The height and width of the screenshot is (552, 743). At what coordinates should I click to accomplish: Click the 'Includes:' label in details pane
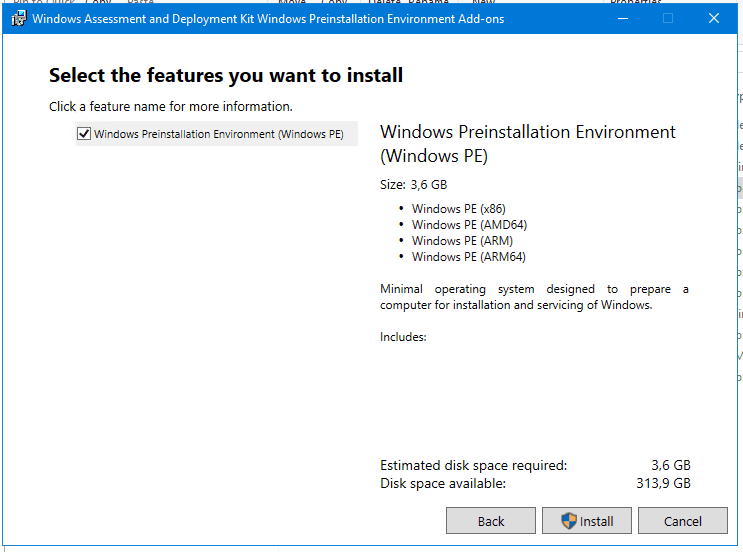(403, 337)
